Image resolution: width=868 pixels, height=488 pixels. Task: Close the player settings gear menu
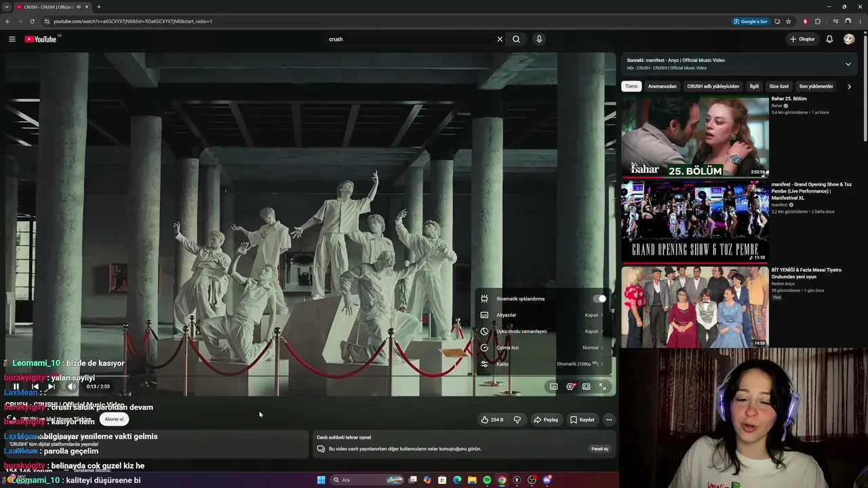coord(570,386)
